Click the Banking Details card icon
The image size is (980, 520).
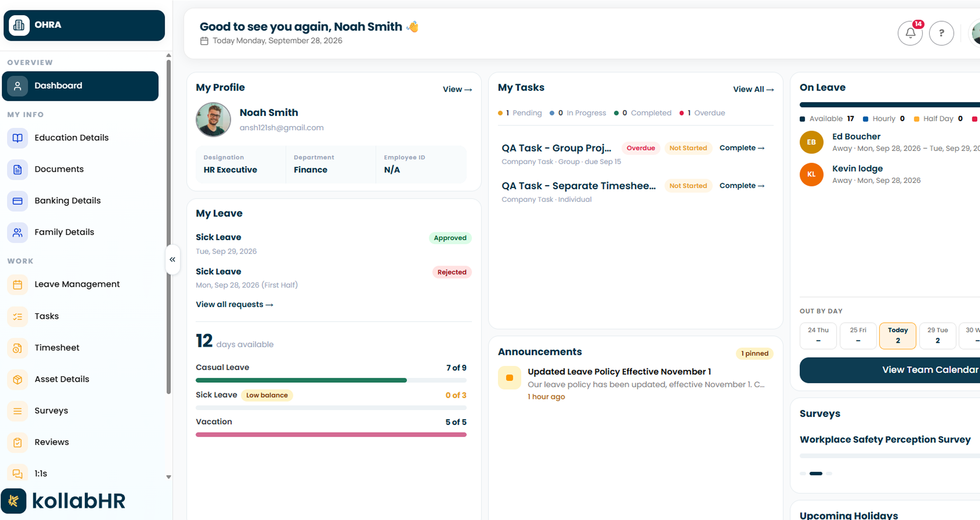(18, 201)
